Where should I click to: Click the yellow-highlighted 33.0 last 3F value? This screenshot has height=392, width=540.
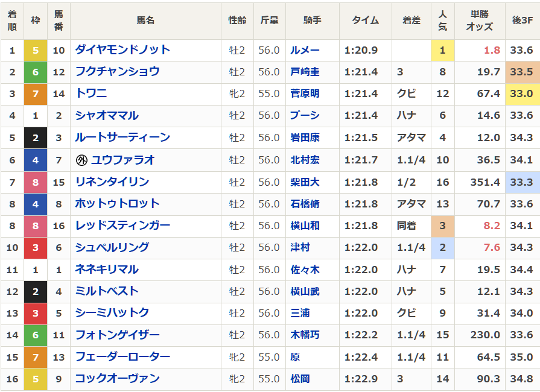pos(522,94)
